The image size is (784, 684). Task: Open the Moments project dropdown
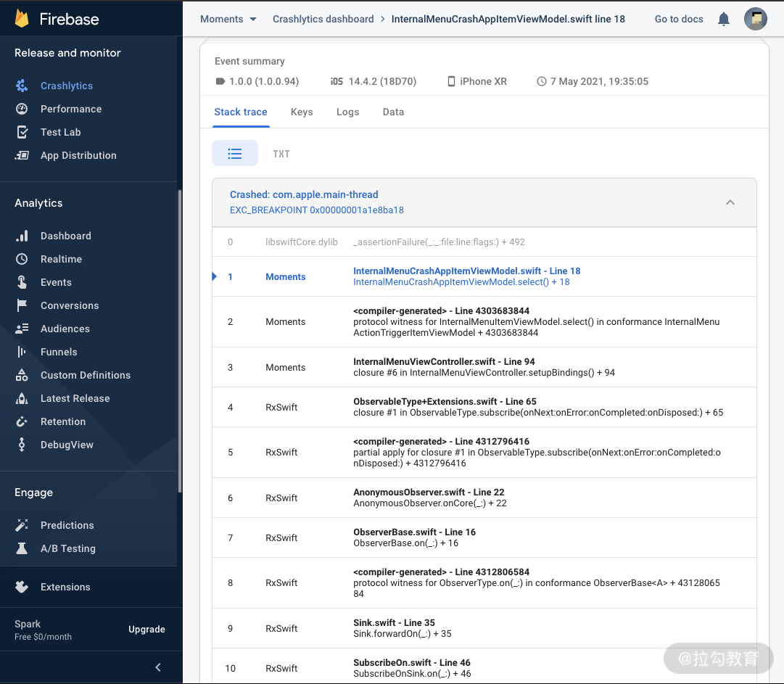[228, 19]
